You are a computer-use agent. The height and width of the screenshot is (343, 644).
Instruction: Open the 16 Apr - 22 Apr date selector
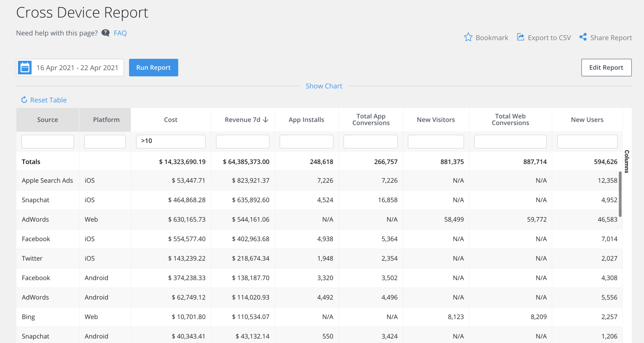(x=77, y=67)
